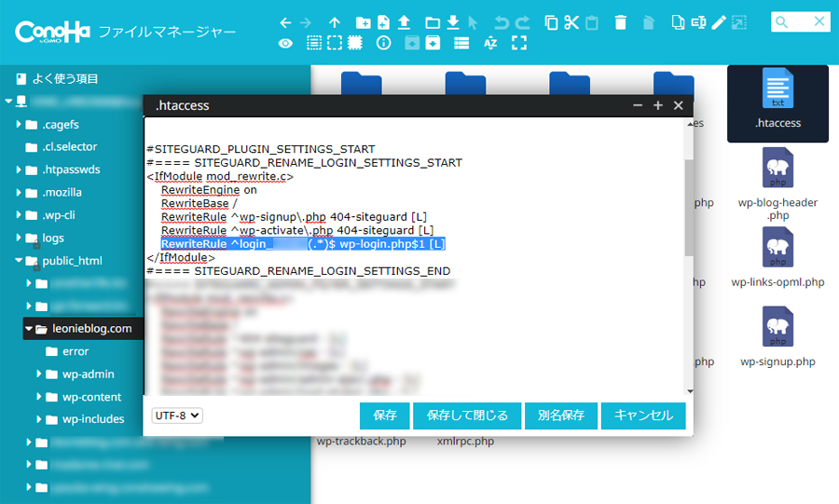Select wp-trackback.php file label
The height and width of the screenshot is (504, 839).
(x=361, y=442)
